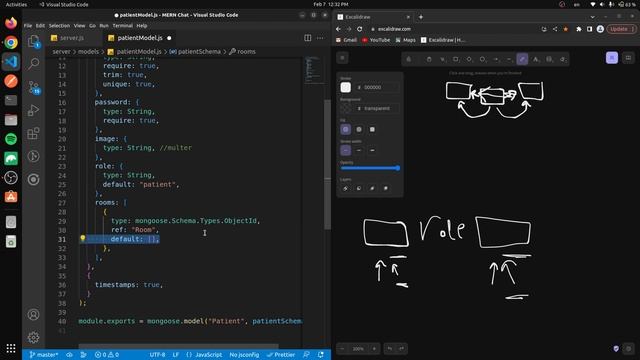Send selection to back layer
640x360 pixels.
345,188
